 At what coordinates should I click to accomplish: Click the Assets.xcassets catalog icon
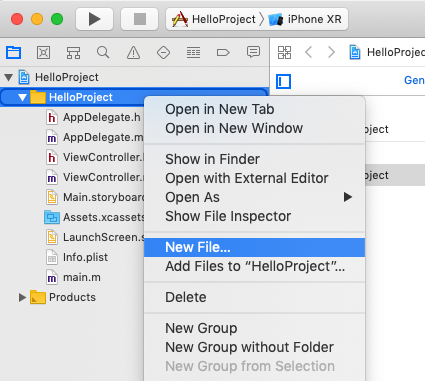[52, 218]
